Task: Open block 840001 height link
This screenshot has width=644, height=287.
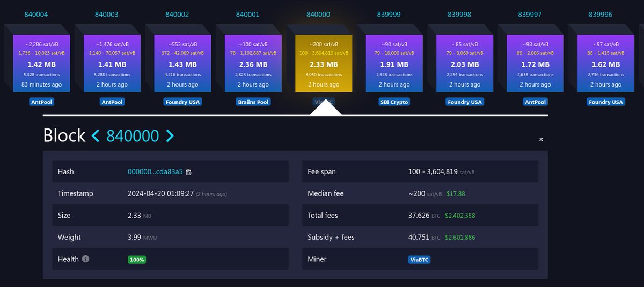Action: [x=247, y=15]
